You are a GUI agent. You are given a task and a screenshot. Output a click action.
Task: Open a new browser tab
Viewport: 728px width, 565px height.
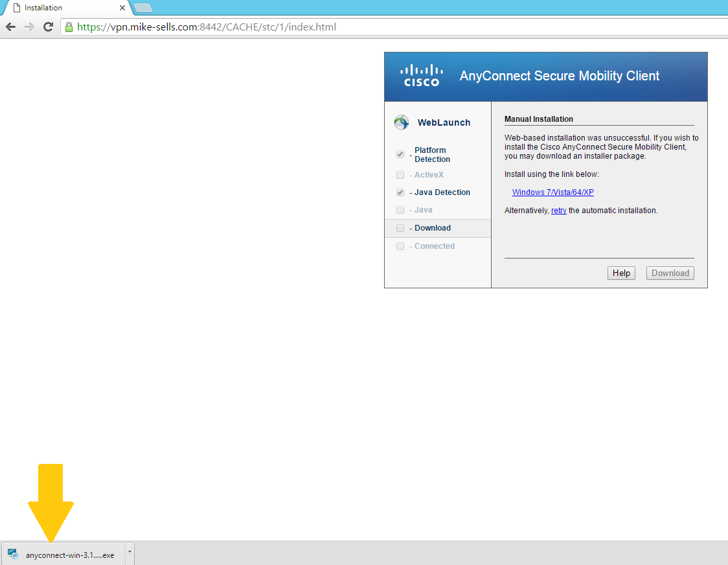[143, 8]
